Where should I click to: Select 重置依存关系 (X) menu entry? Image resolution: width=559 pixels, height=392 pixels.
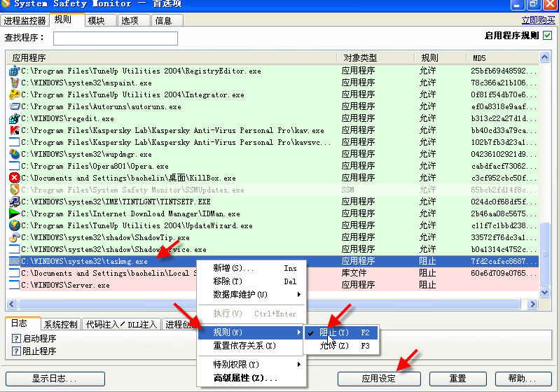(251, 346)
